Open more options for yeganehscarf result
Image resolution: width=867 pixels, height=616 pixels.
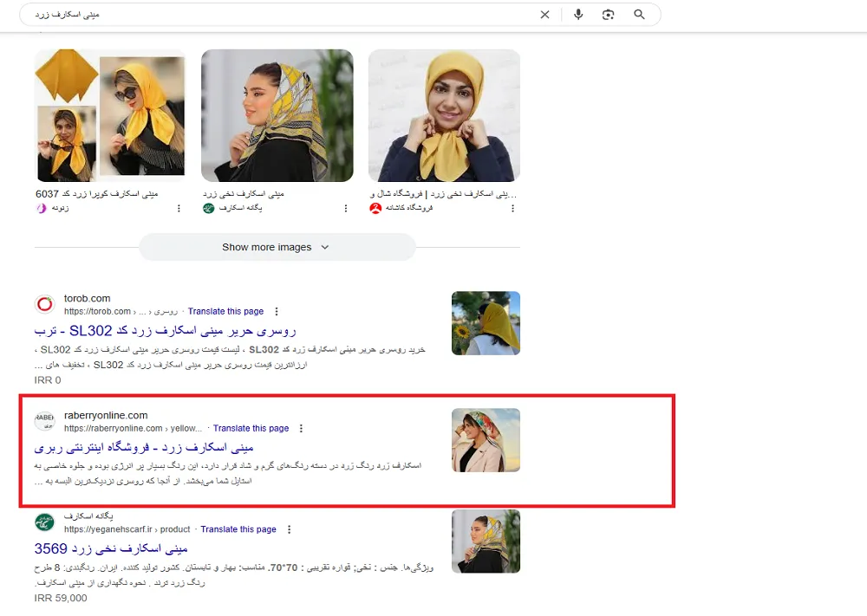[289, 529]
